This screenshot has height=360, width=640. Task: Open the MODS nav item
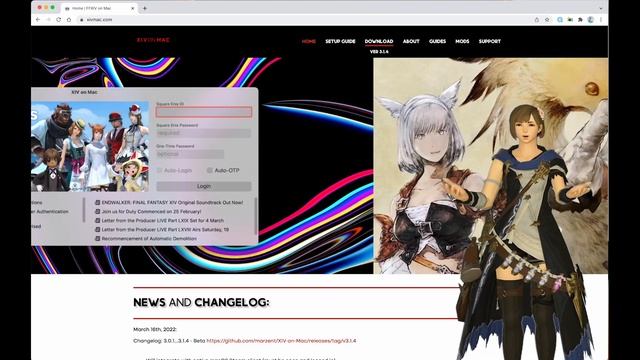[x=462, y=41]
